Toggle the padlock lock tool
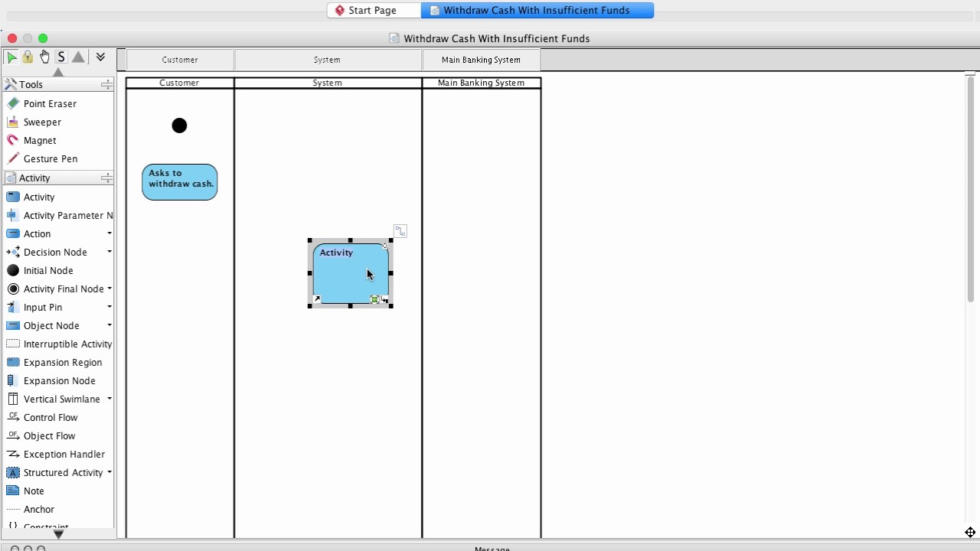 [x=28, y=57]
